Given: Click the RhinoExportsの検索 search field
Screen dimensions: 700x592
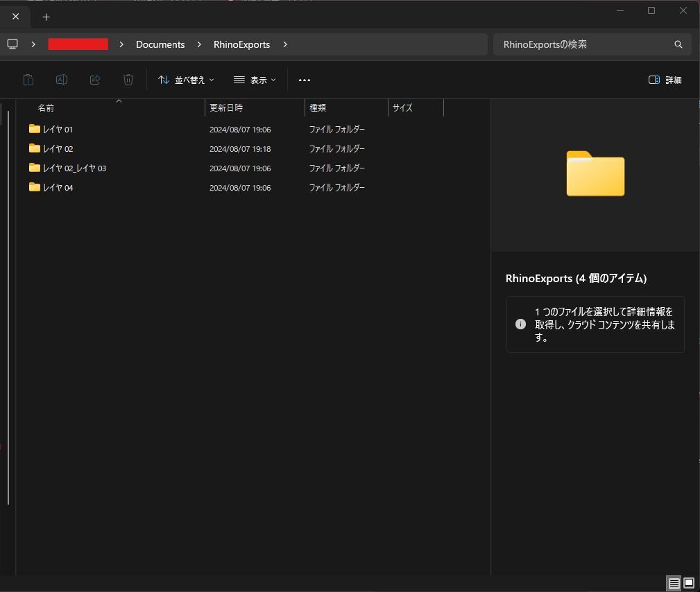Looking at the screenshot, I should point(583,44).
